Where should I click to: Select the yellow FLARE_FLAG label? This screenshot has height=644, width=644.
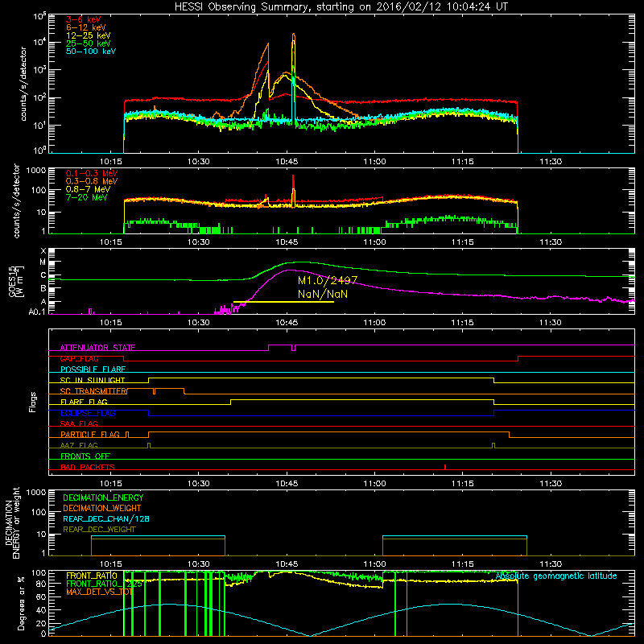(x=84, y=402)
